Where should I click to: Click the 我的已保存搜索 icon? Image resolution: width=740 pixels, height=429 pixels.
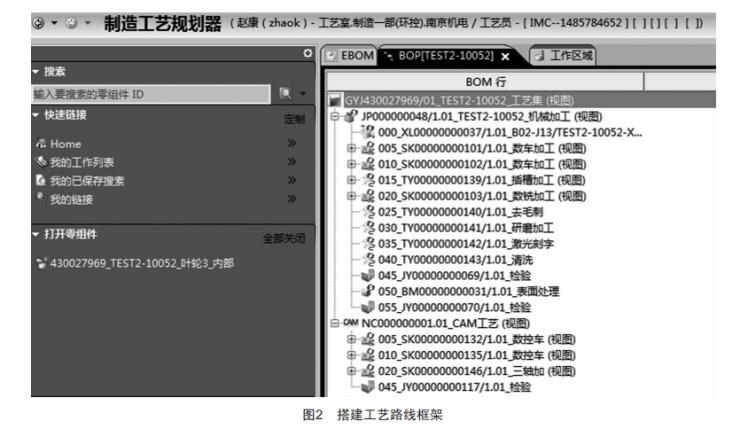(42, 180)
